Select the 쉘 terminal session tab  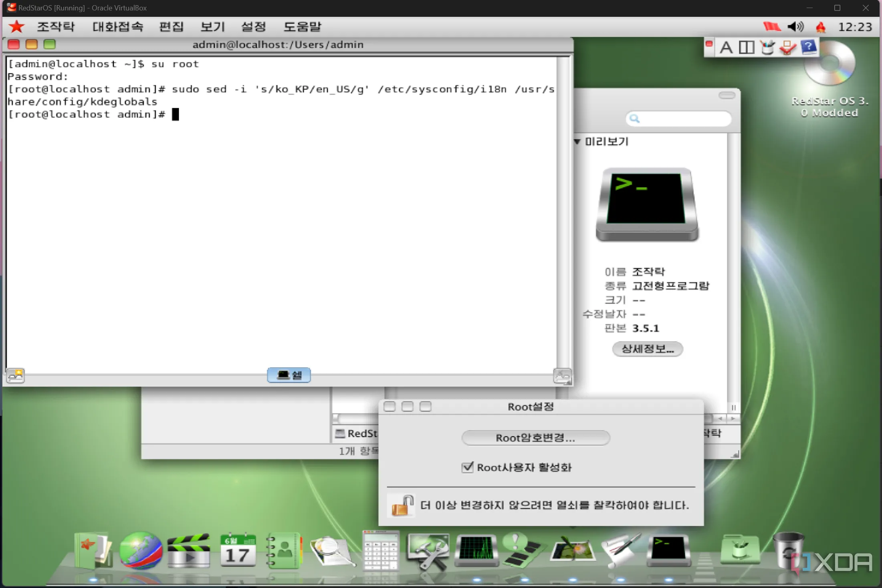[289, 375]
